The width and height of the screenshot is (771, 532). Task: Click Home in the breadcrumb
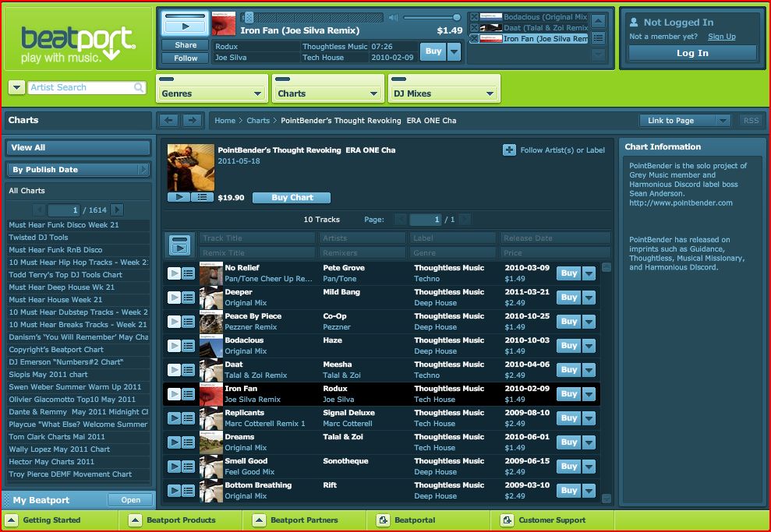pyautogui.click(x=225, y=121)
